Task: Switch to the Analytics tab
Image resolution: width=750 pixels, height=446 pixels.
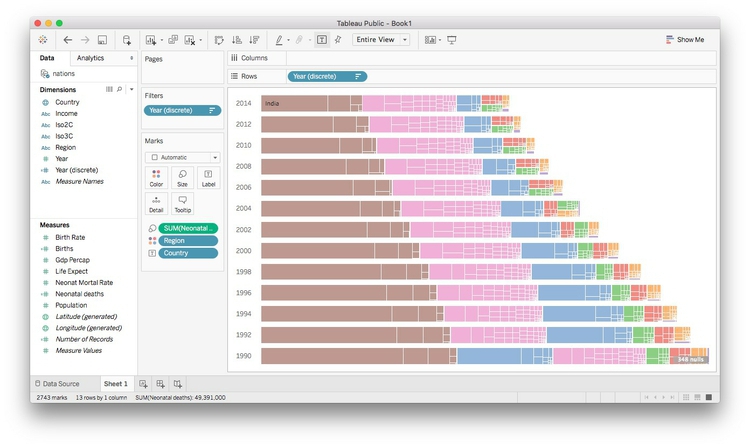Action: pyautogui.click(x=90, y=59)
